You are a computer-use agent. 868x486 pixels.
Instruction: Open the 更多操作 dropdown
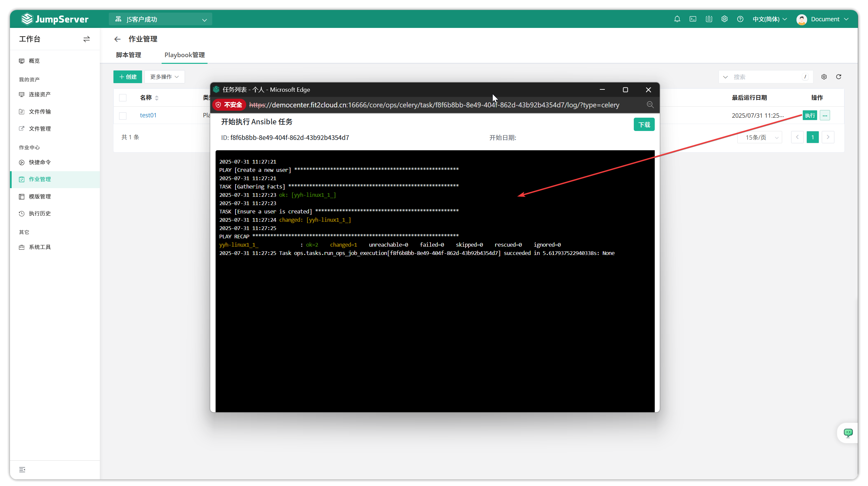coord(164,77)
